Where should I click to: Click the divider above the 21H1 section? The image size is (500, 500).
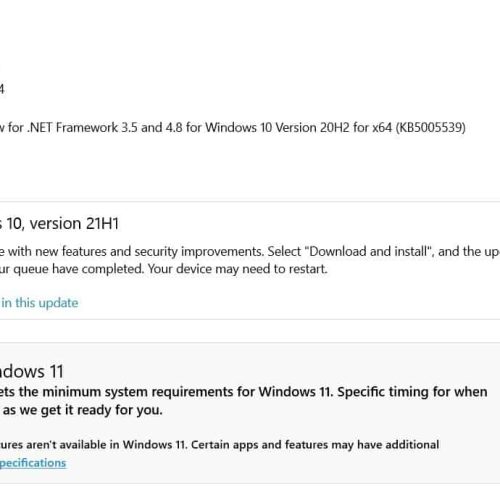250,201
